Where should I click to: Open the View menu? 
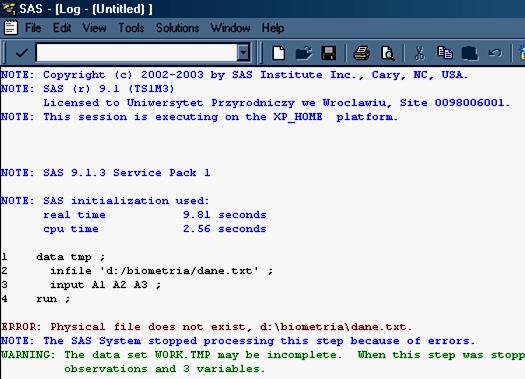pyautogui.click(x=94, y=28)
